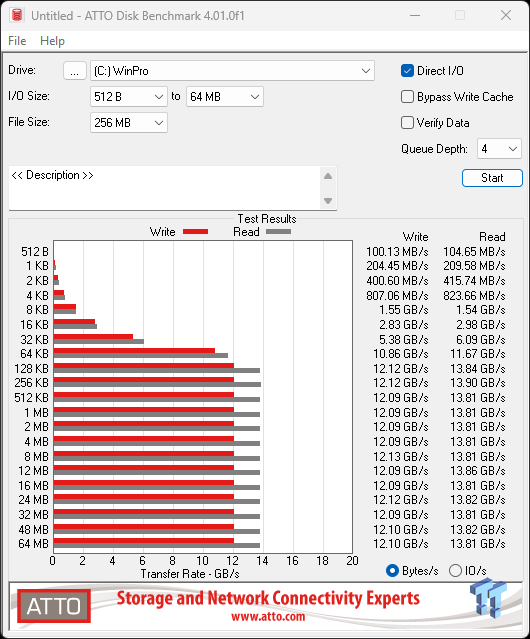This screenshot has height=639, width=530.
Task: Click into the Description text field
Action: 165,188
